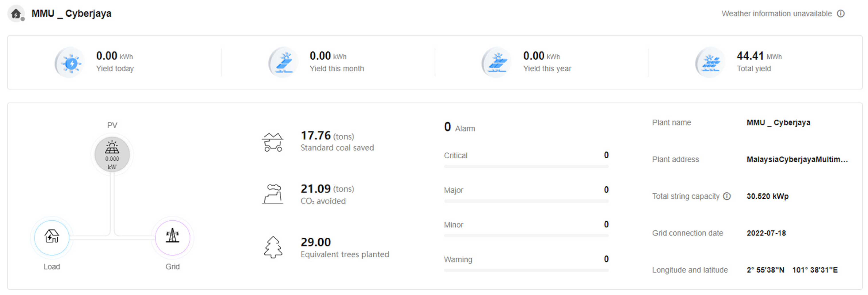Select the Grid tower icon
Image resolution: width=868 pixels, height=295 pixels.
coord(172,237)
